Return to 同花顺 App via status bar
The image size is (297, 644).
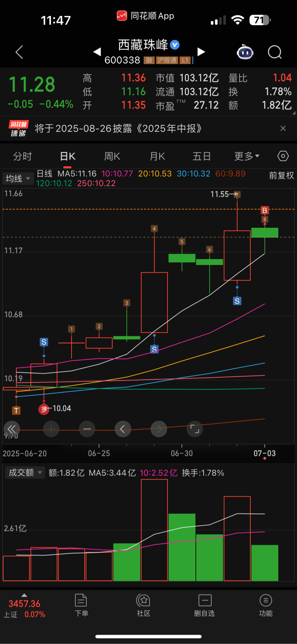145,16
